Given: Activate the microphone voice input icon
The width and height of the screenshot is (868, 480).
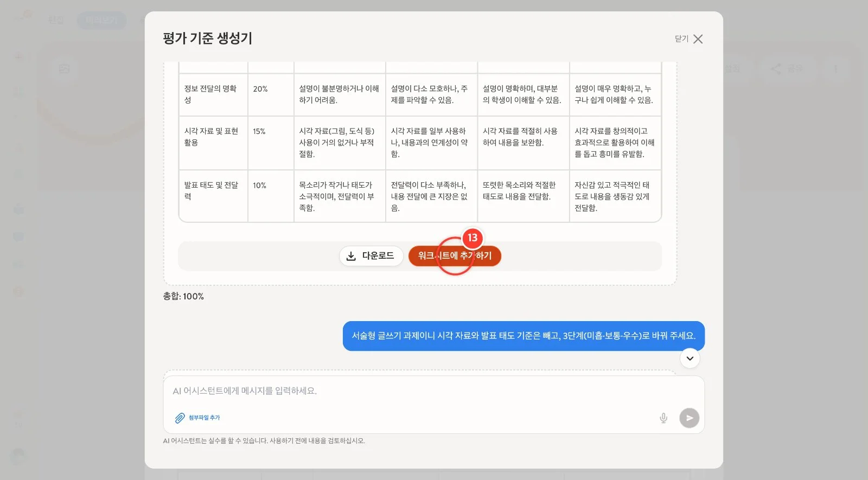Looking at the screenshot, I should point(663,418).
